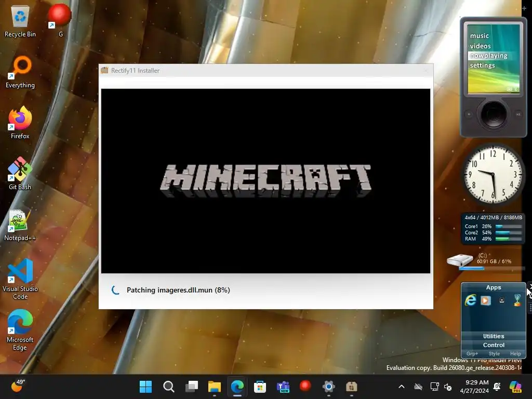Open Copilot Preview in the taskbar

click(x=515, y=387)
